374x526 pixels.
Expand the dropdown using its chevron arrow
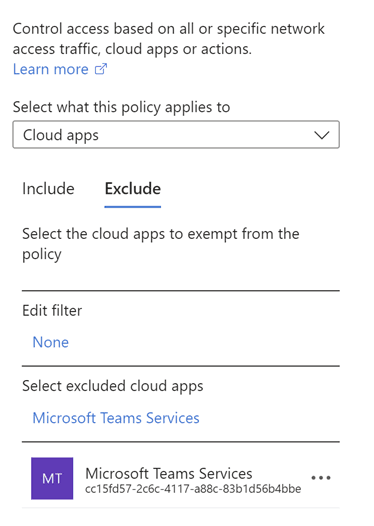322,135
